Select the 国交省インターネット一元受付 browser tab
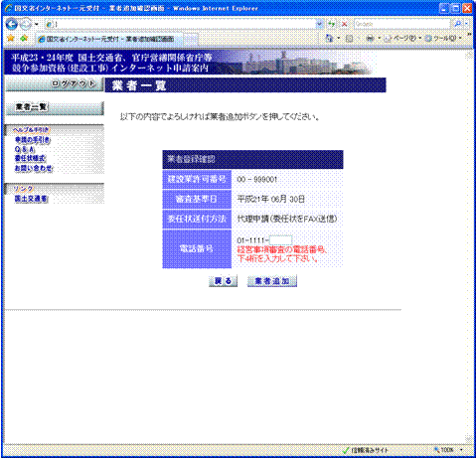Image resolution: width=476 pixels, height=458 pixels. 109,39
